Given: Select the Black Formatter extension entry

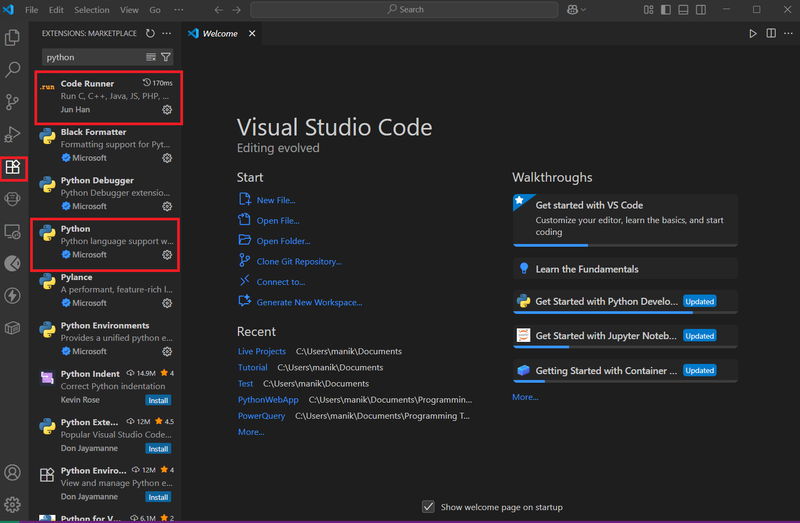Looking at the screenshot, I should click(x=106, y=145).
